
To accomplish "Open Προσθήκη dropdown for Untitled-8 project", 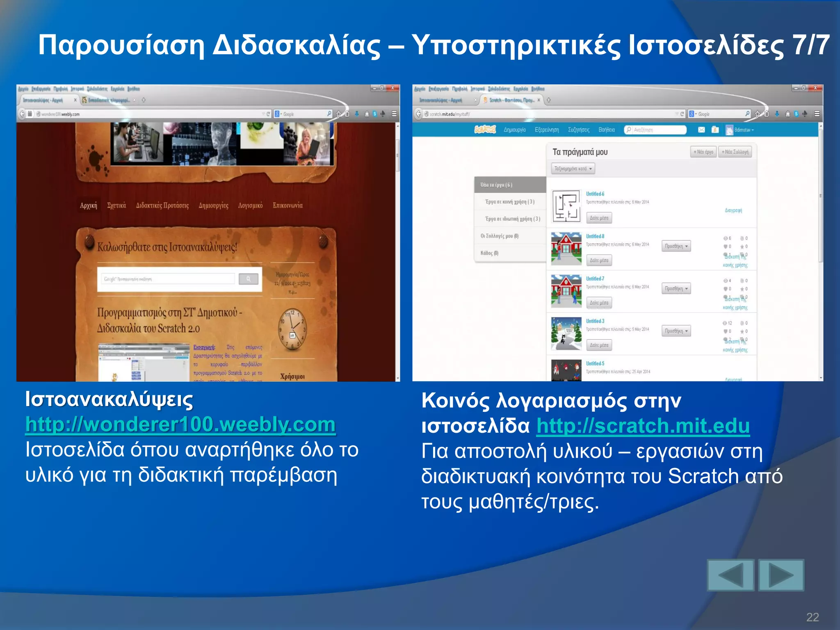I will [676, 246].
